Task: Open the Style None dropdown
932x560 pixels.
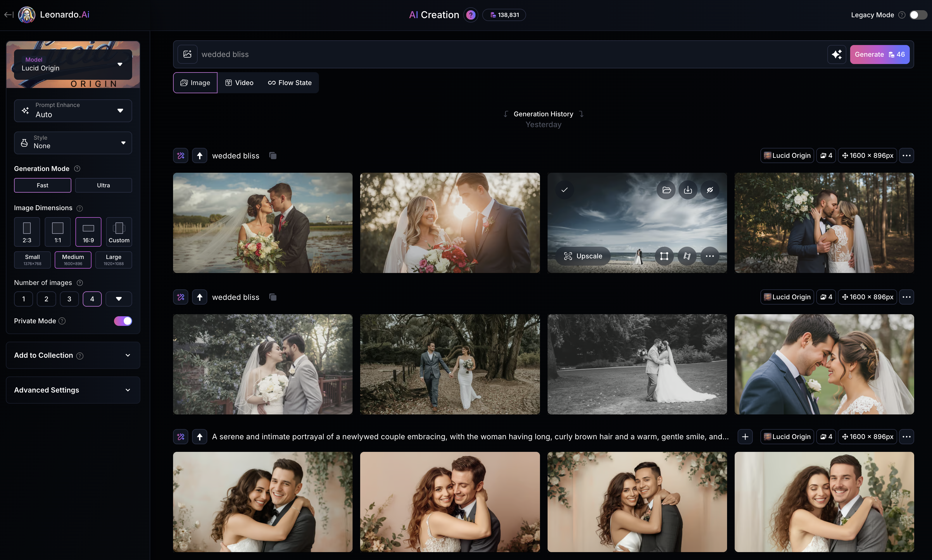Action: (x=73, y=143)
